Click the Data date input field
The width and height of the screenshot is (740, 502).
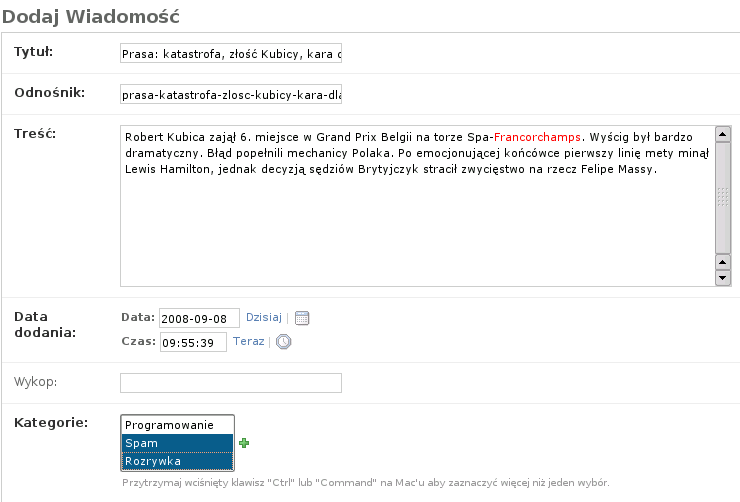[x=199, y=318]
